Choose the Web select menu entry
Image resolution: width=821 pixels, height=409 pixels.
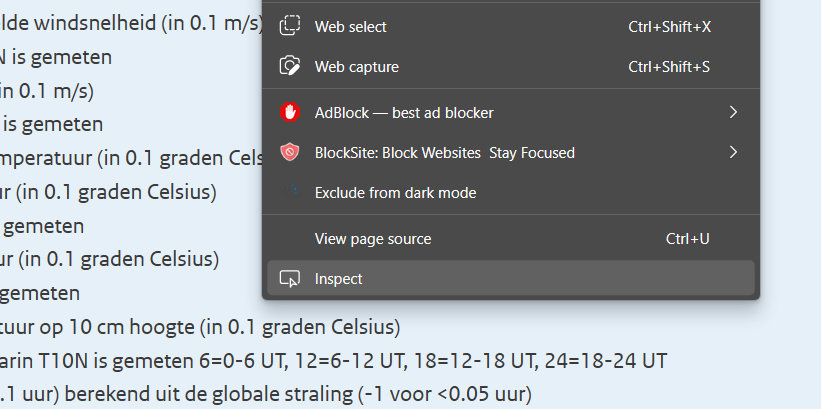pos(511,27)
